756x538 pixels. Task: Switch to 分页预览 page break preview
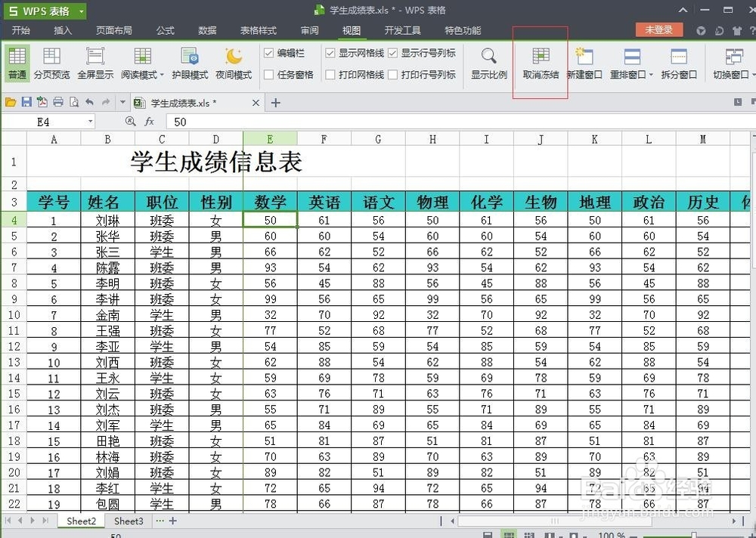(x=51, y=63)
